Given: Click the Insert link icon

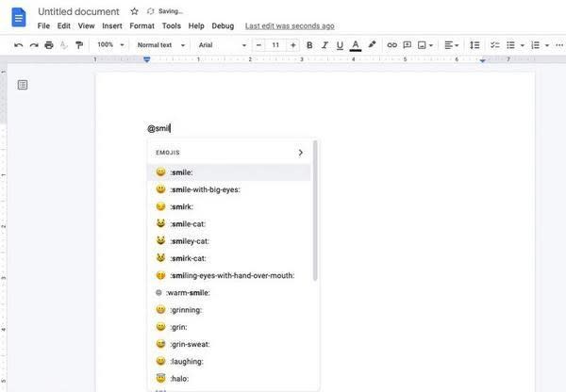Looking at the screenshot, I should [x=391, y=44].
